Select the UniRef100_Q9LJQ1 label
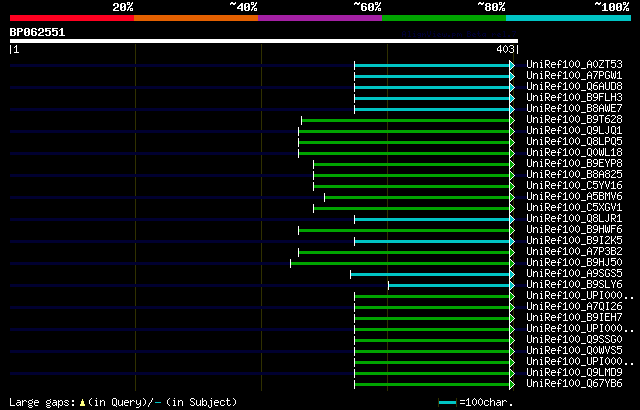This screenshot has width=640, height=410. (x=574, y=131)
